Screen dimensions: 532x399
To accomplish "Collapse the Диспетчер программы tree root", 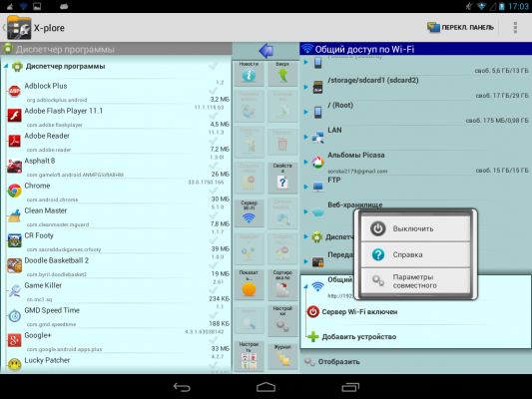I will click(x=6, y=66).
